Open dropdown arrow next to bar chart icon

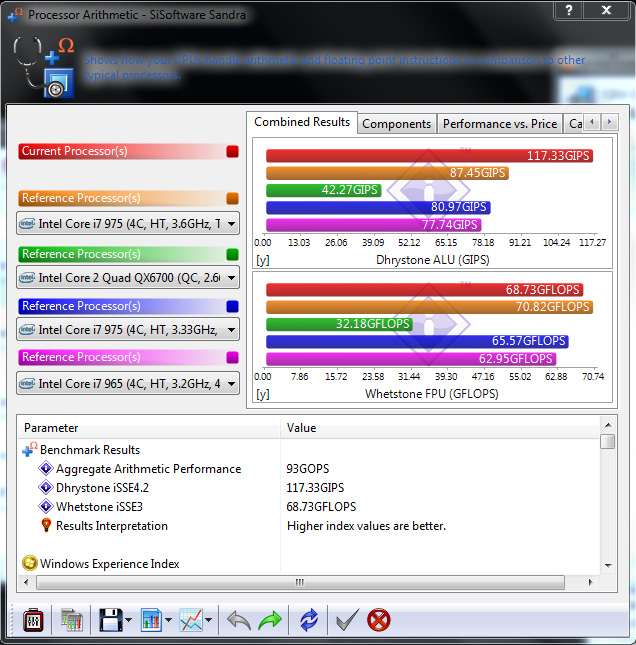pos(168,620)
